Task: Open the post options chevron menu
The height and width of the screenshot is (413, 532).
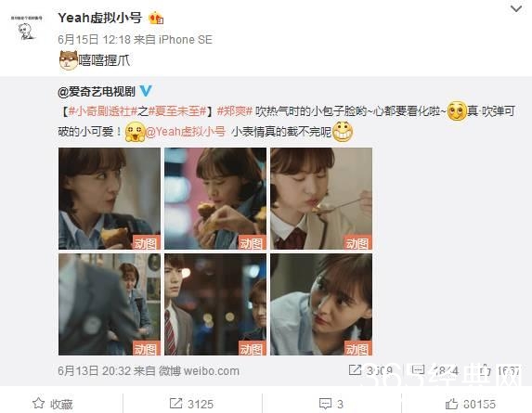Action: click(516, 8)
